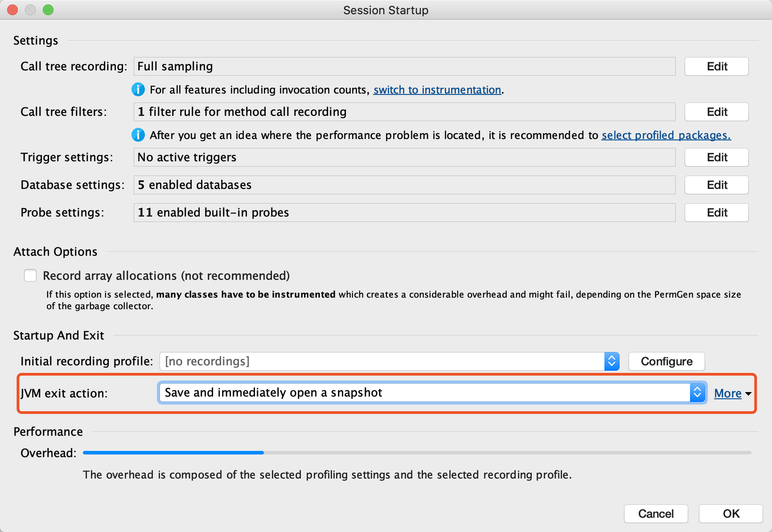Click the stepper arrows on Initial recording profile
The width and height of the screenshot is (772, 532).
click(612, 361)
